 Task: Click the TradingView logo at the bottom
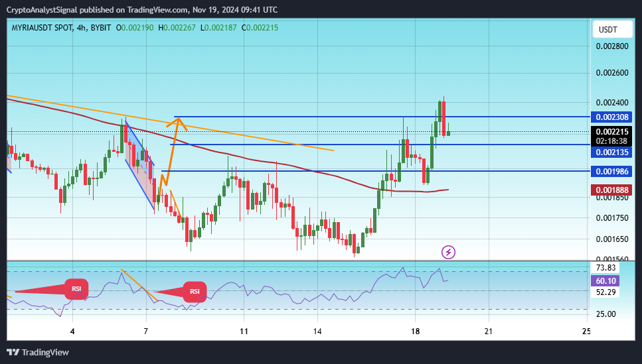(x=38, y=352)
